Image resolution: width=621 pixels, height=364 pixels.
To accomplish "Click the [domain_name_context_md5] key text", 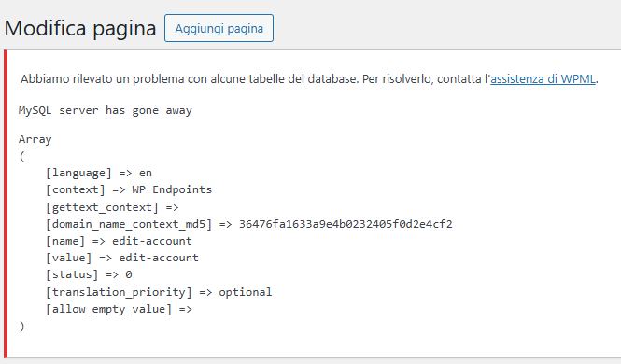I will point(129,224).
